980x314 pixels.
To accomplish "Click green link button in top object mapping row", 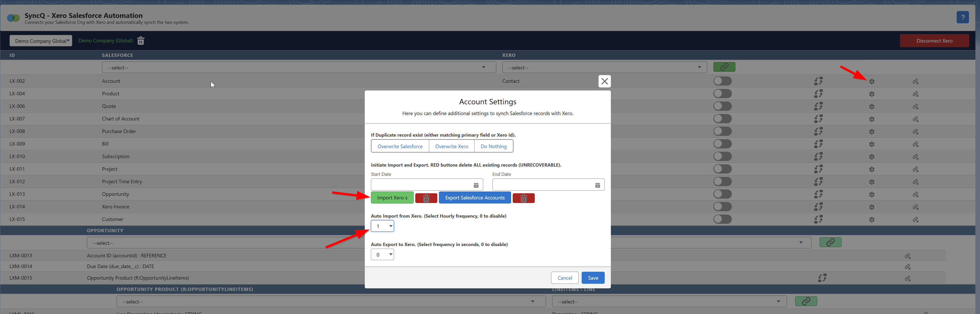I will click(724, 67).
